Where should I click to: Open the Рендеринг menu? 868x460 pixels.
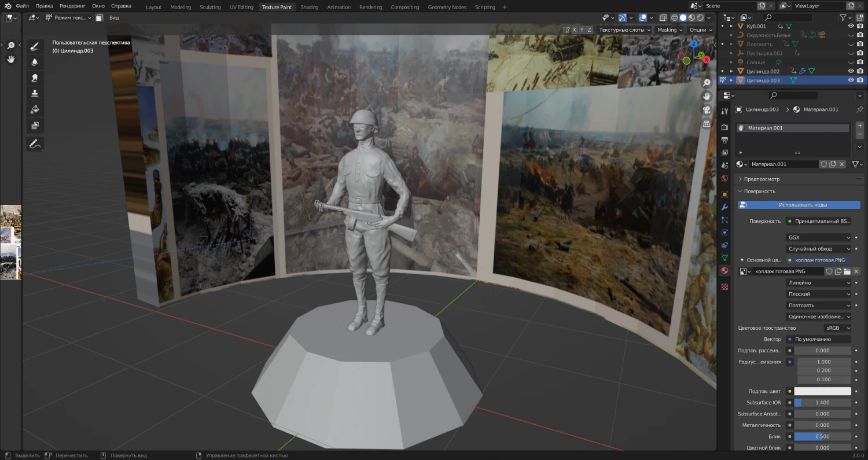(72, 6)
